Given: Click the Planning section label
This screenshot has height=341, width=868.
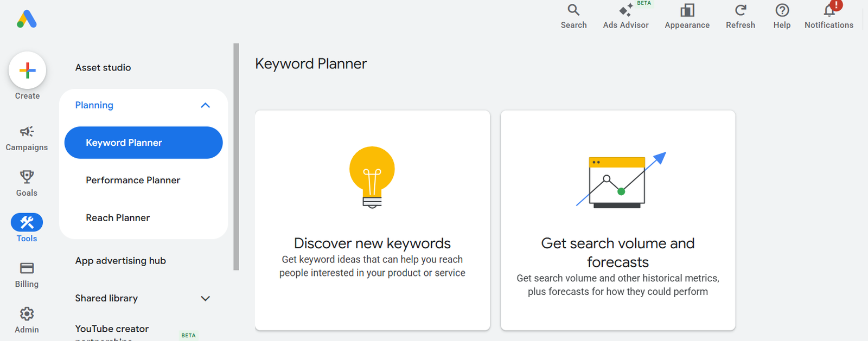Looking at the screenshot, I should pos(94,105).
